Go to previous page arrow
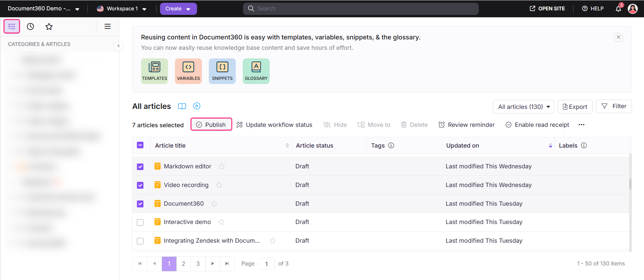 [x=155, y=264]
